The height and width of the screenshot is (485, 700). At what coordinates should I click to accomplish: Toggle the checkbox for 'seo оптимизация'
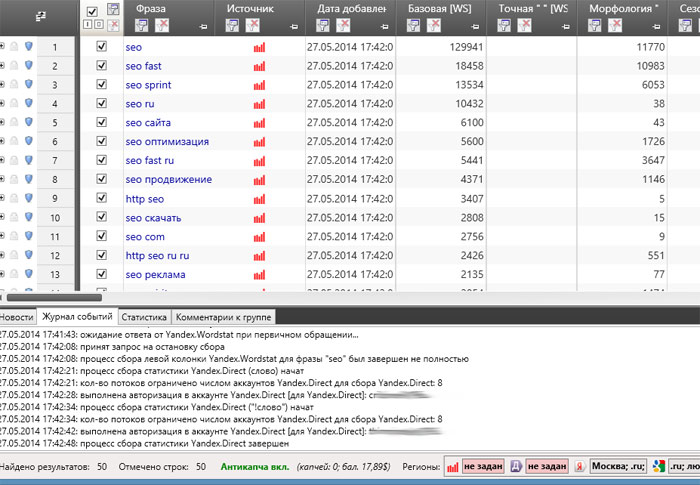tap(101, 141)
